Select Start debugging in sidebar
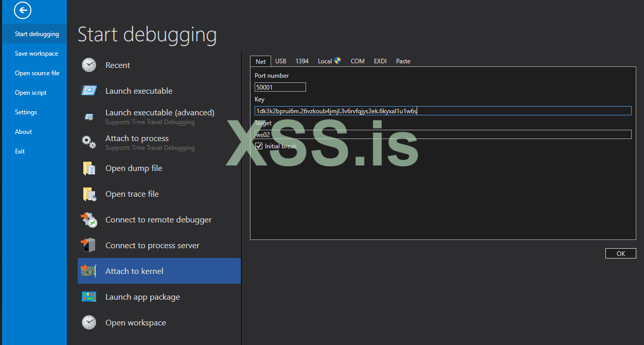The image size is (644, 345). [34, 34]
